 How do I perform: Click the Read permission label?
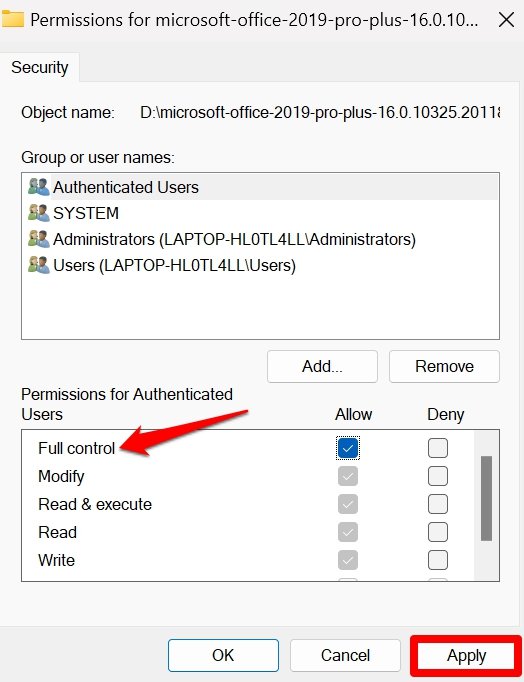tap(57, 532)
